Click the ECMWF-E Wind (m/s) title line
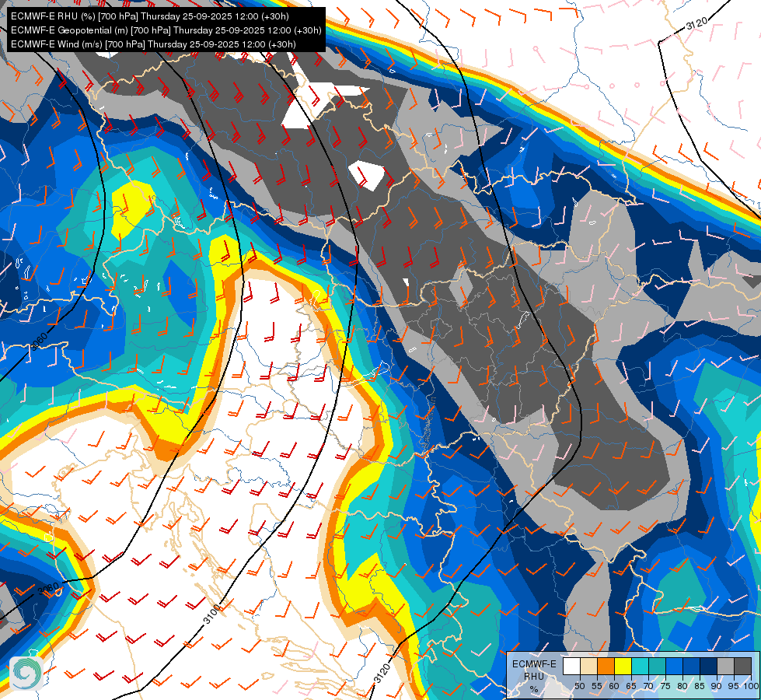The height and width of the screenshot is (700, 761). click(x=153, y=44)
